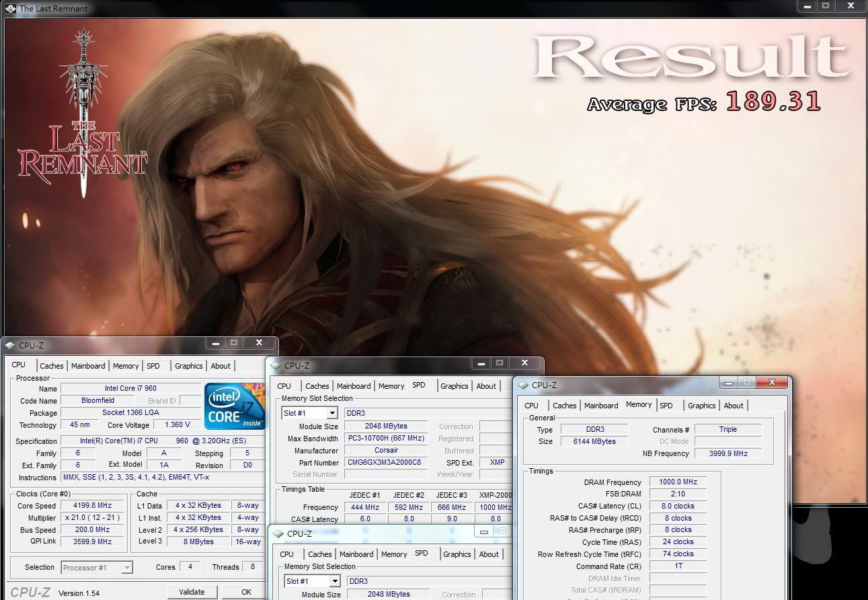868x600 pixels.
Task: Click CPU-Z title icon of upper SPD window
Action: click(276, 366)
